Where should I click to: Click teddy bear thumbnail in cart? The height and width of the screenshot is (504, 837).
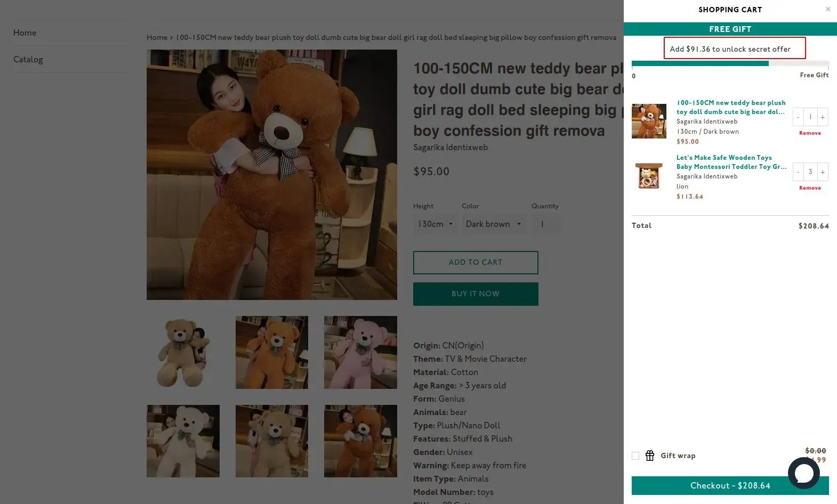pos(649,121)
